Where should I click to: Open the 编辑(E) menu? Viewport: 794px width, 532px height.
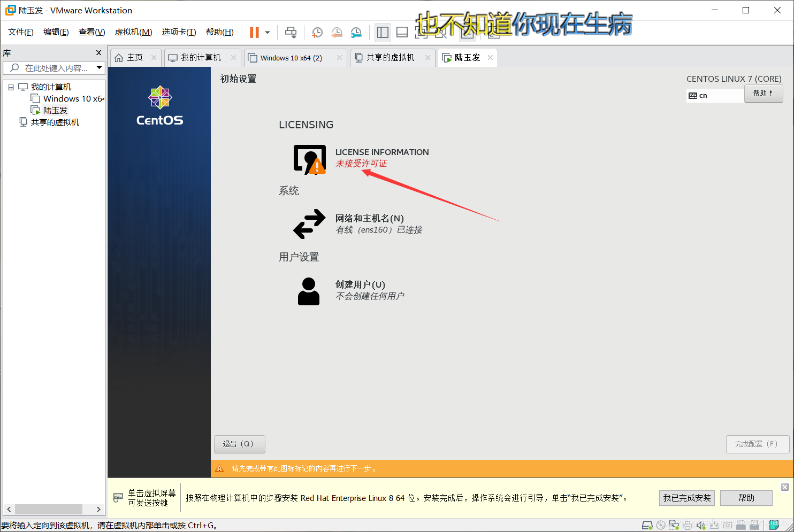56,32
